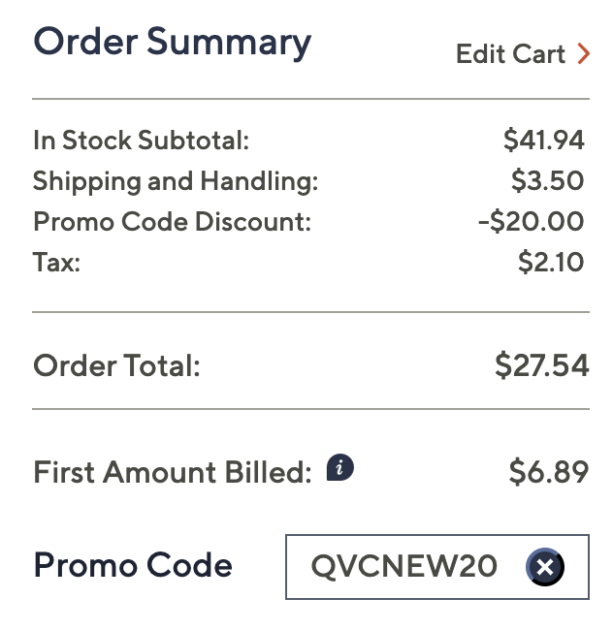Screen dimensions: 613x630
Task: Click the orange chevron beside Edit Cart
Action: (583, 54)
